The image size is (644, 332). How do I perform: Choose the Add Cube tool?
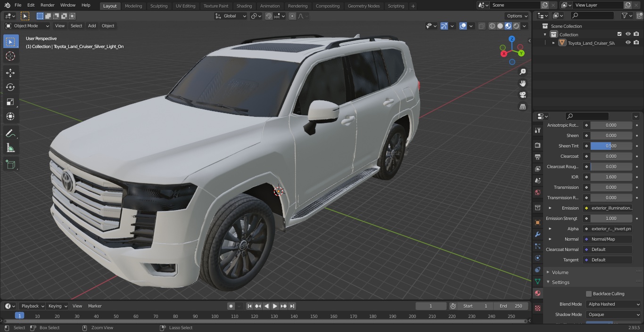coord(10,165)
